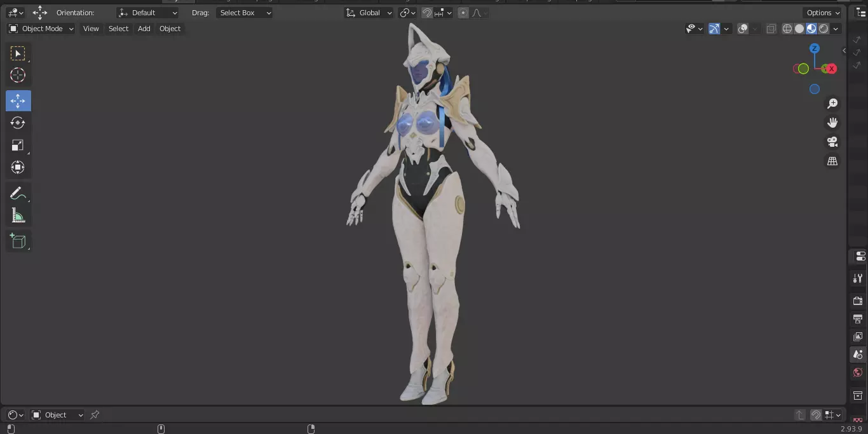Open the Options dropdown
Viewport: 868px width, 434px height.
823,13
